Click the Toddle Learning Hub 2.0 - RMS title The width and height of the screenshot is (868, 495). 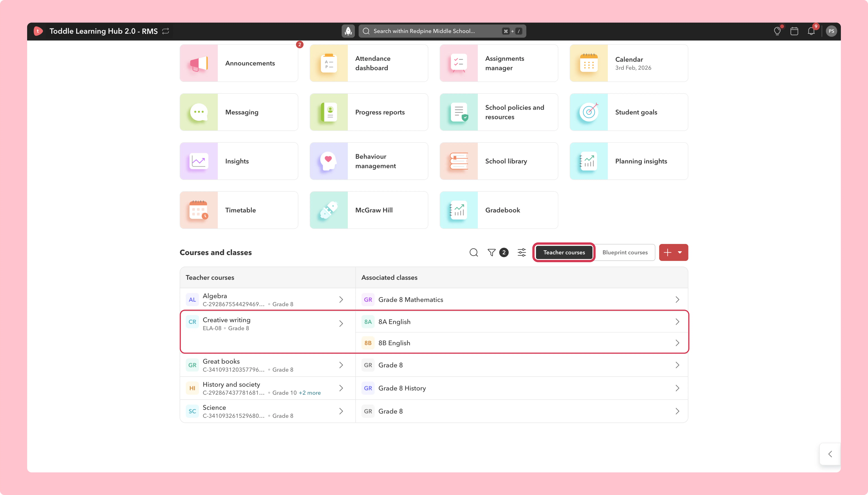click(103, 31)
